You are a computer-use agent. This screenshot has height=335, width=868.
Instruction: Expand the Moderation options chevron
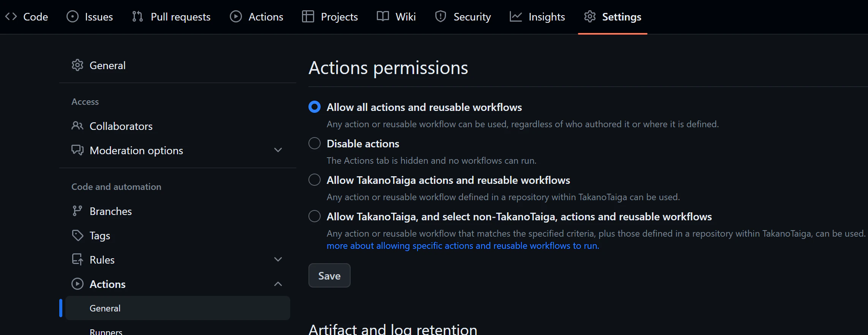pos(278,150)
